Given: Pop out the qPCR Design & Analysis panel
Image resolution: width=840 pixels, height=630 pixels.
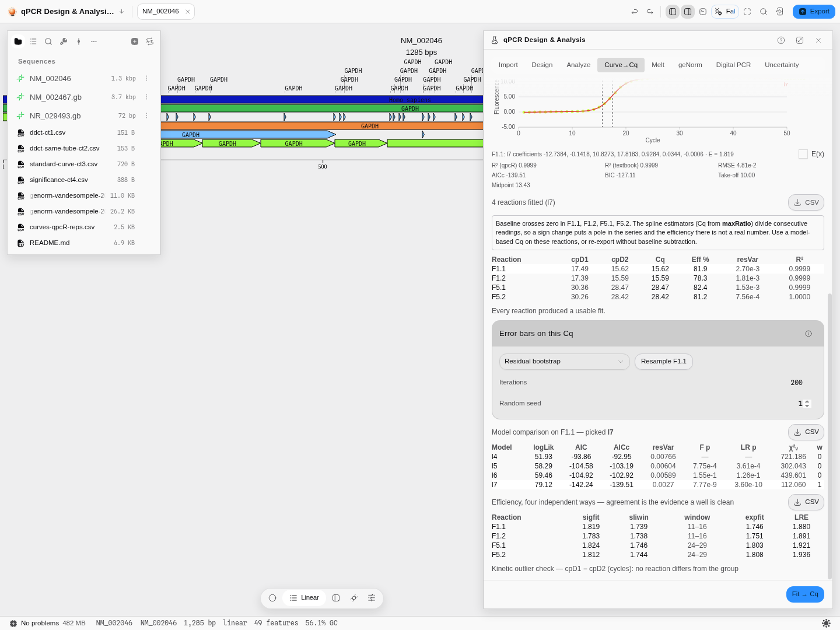Looking at the screenshot, I should point(800,40).
